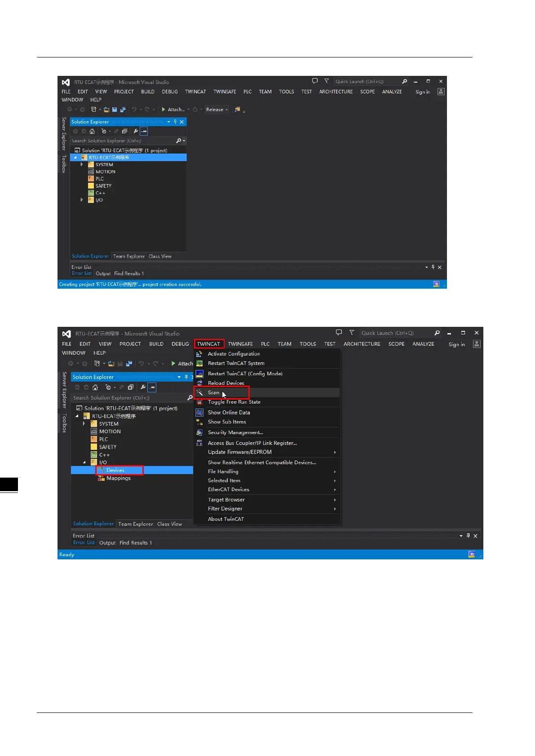535x756 pixels.
Task: Click Home icon in open-TWINCAT-menu window's Solution Explorer
Action: 95,387
